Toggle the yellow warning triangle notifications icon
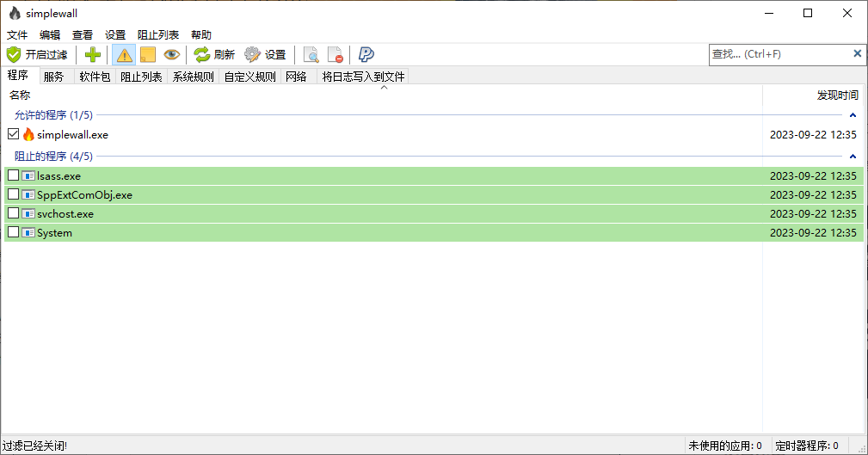The height and width of the screenshot is (455, 868). coord(124,55)
